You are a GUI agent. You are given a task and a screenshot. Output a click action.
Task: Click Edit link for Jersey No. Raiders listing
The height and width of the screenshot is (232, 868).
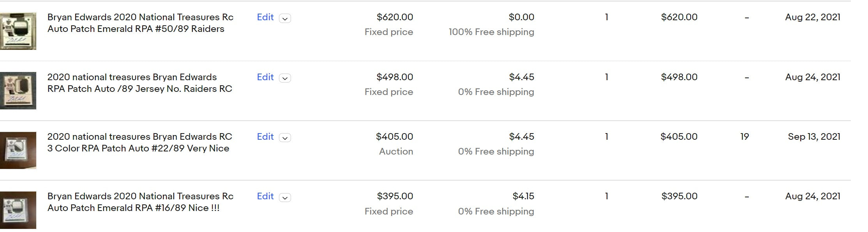pyautogui.click(x=265, y=77)
